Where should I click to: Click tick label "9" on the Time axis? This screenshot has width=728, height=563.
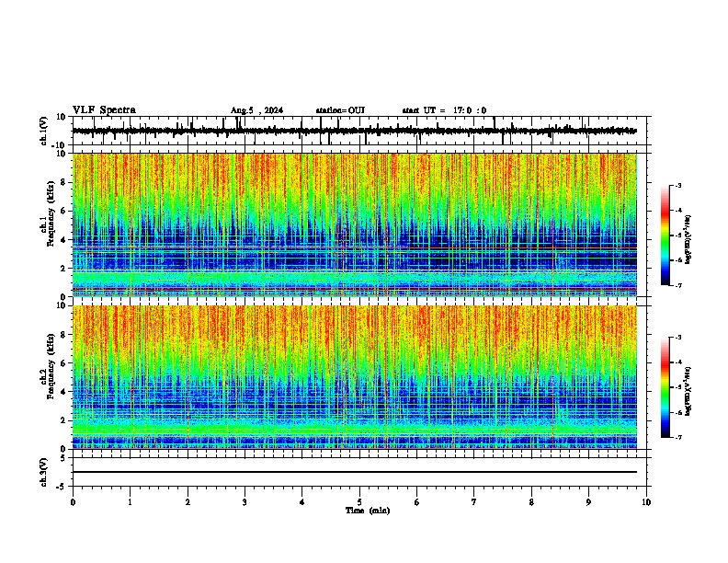pos(588,502)
